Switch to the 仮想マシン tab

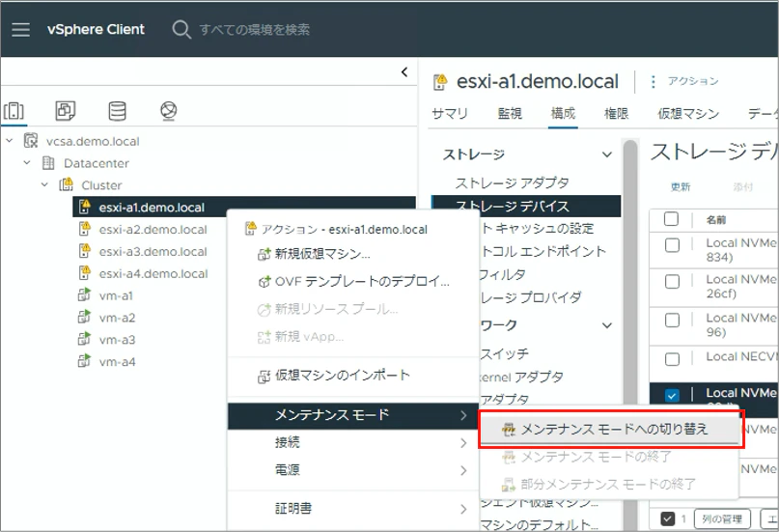(688, 114)
